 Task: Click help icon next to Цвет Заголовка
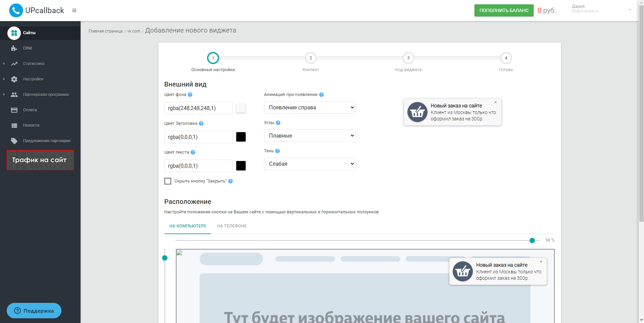coord(201,123)
